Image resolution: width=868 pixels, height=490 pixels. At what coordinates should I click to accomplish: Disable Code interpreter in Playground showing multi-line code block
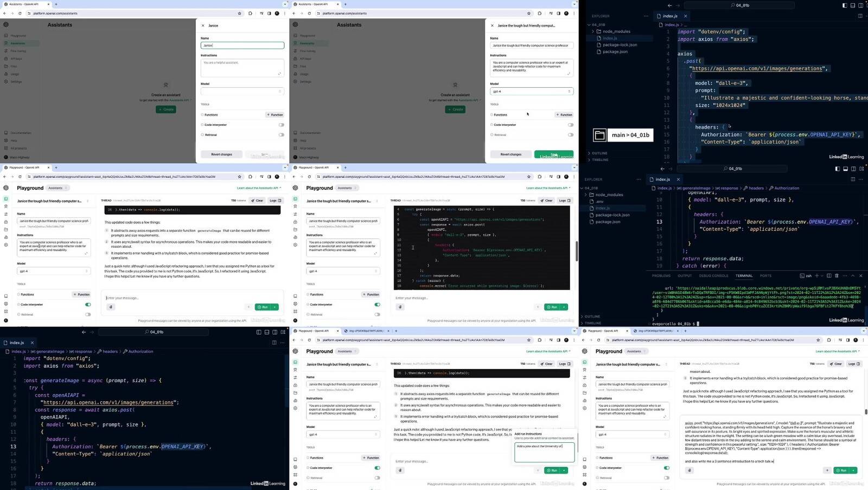pyautogui.click(x=377, y=305)
